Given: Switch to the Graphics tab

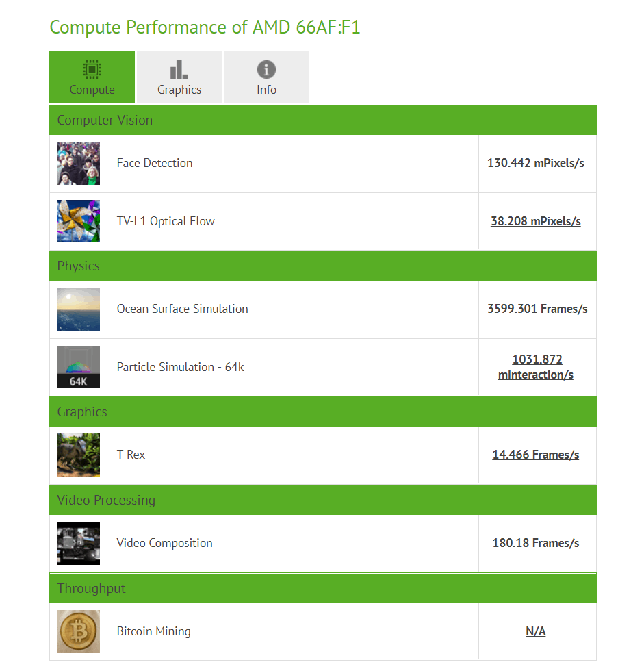Looking at the screenshot, I should [x=179, y=77].
